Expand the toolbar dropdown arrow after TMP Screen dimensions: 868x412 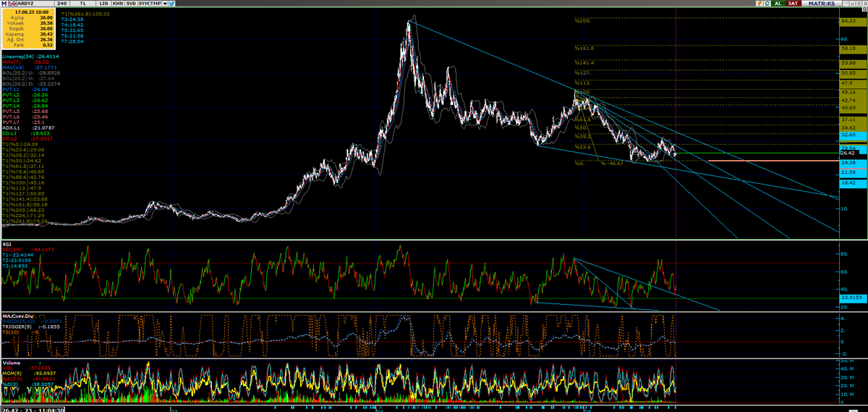(x=166, y=4)
